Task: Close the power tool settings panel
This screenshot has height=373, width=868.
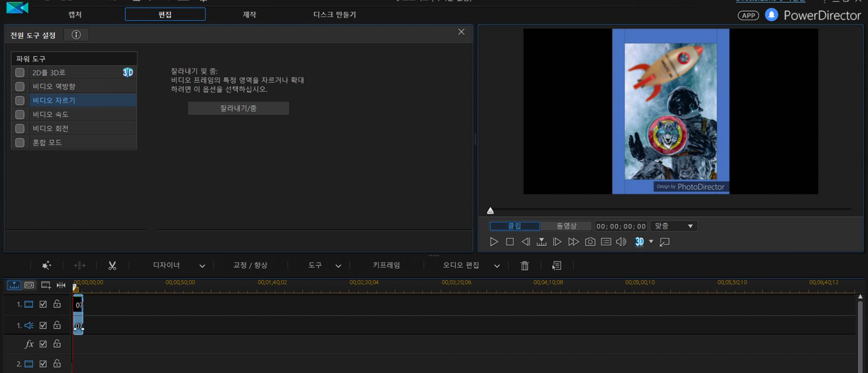Action: click(x=461, y=32)
